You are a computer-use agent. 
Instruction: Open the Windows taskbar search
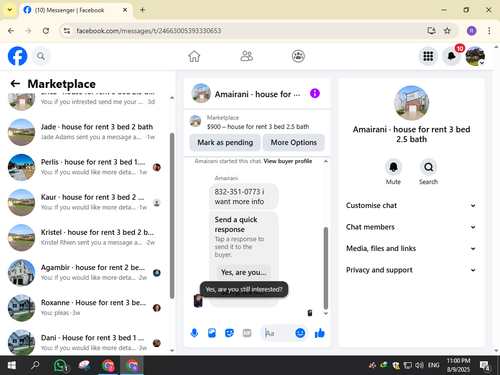[35, 365]
